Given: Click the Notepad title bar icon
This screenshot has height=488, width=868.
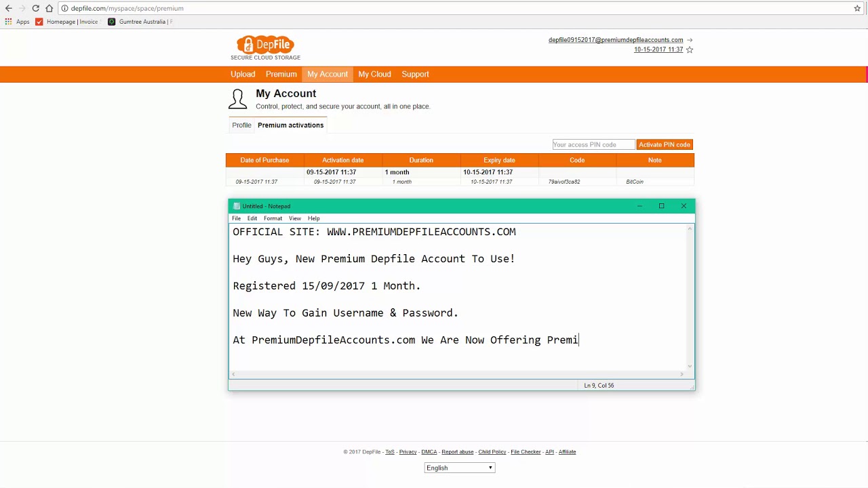Looking at the screenshot, I should [x=236, y=206].
